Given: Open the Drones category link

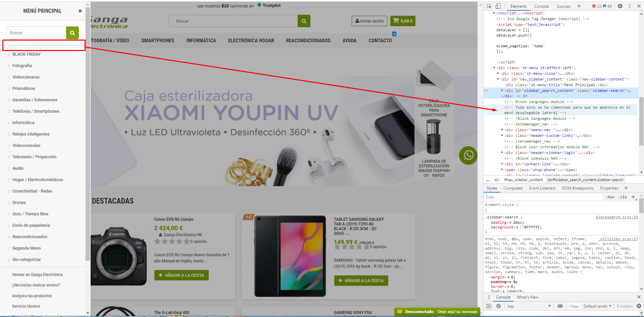Looking at the screenshot, I should 19,203.
